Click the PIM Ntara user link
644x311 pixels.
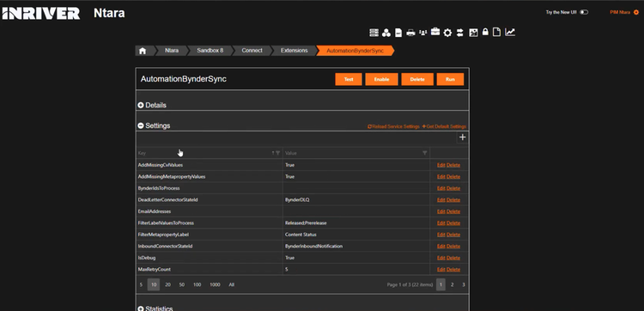pos(620,12)
